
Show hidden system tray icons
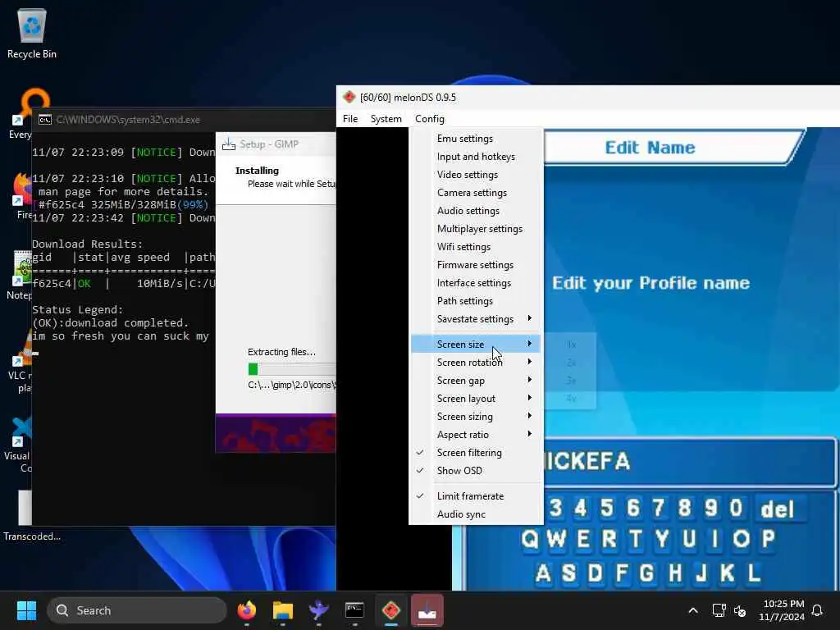(x=692, y=610)
